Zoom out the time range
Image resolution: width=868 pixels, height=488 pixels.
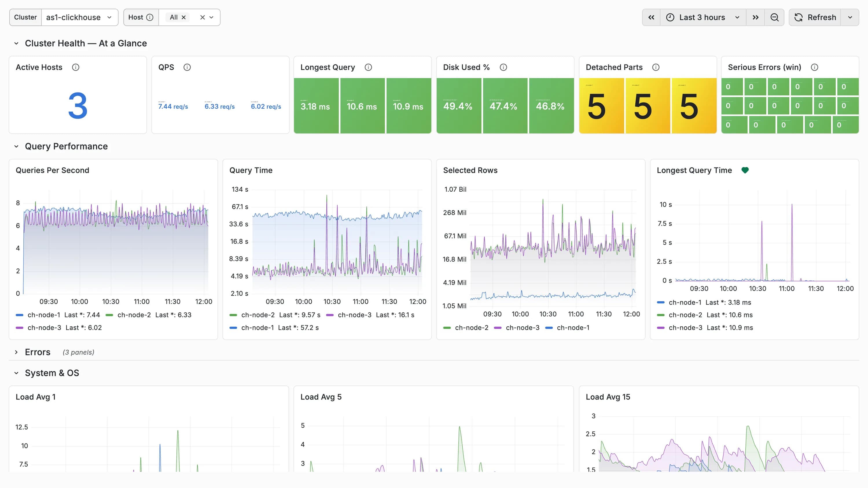[x=774, y=17]
